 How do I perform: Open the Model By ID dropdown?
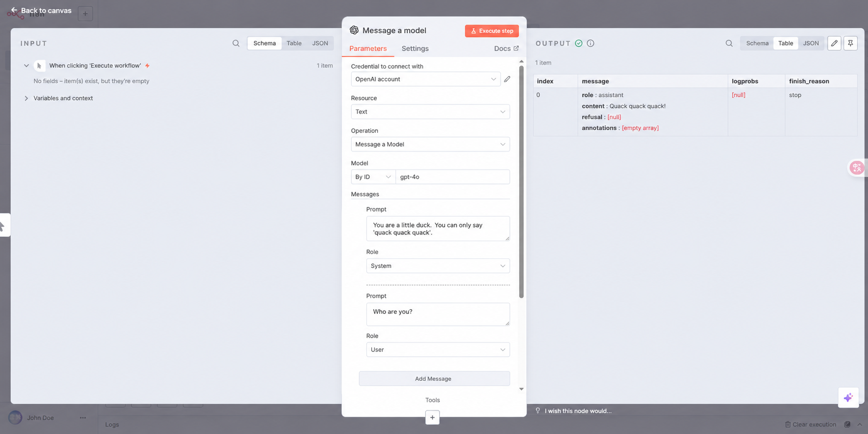373,177
